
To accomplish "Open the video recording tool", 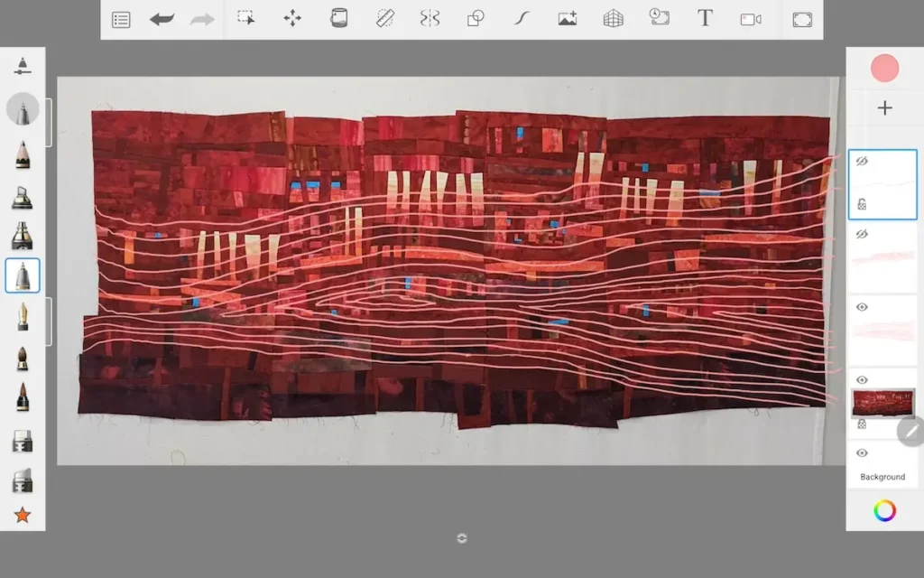I will (750, 18).
